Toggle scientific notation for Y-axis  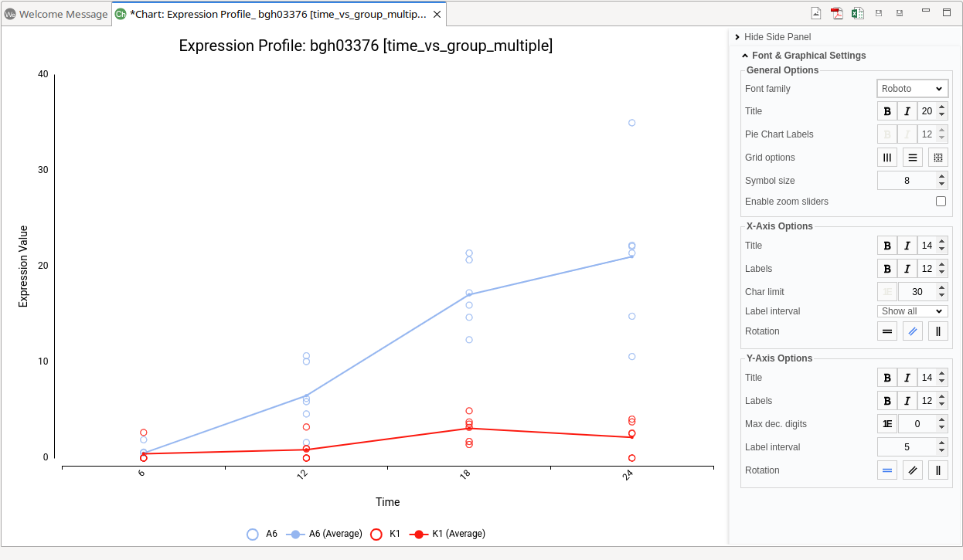pyautogui.click(x=887, y=424)
